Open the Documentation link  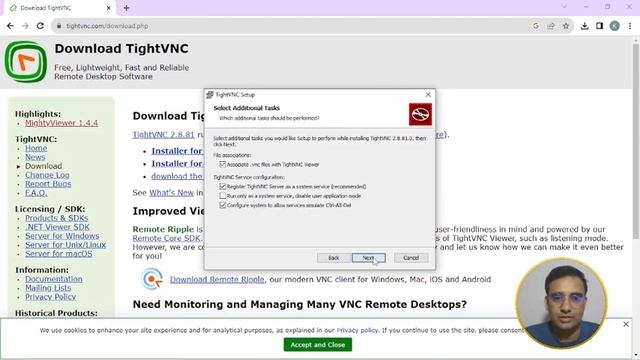53,279
